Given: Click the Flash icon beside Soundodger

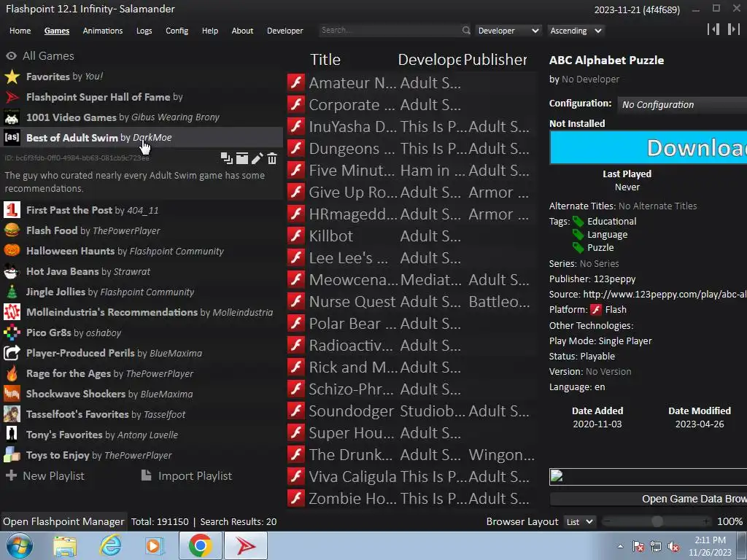Looking at the screenshot, I should (x=296, y=411).
